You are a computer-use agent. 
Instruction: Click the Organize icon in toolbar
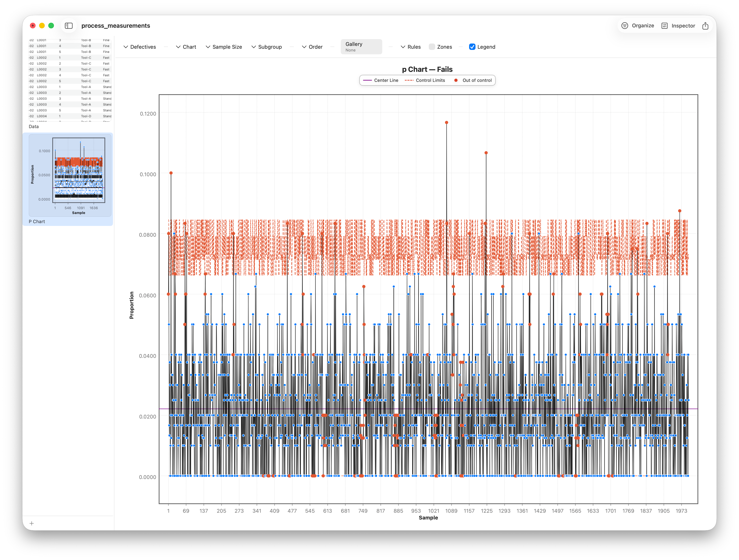click(x=624, y=26)
